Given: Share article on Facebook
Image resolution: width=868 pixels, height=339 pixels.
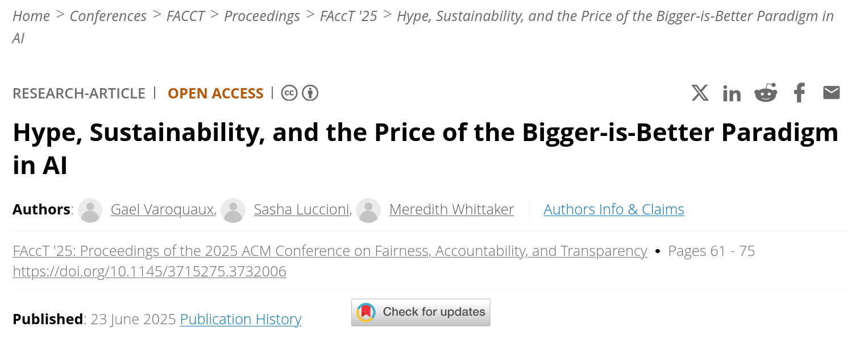Looking at the screenshot, I should (799, 93).
